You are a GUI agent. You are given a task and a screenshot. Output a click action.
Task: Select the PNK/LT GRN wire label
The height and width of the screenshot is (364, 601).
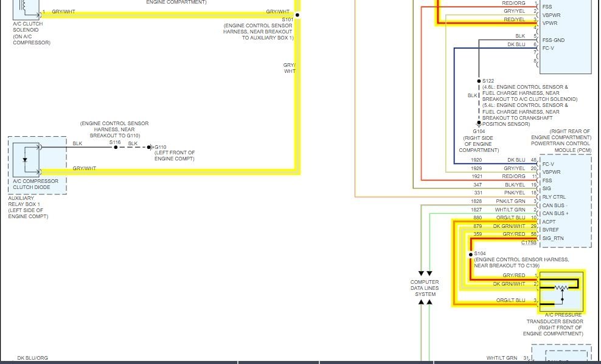coord(510,201)
